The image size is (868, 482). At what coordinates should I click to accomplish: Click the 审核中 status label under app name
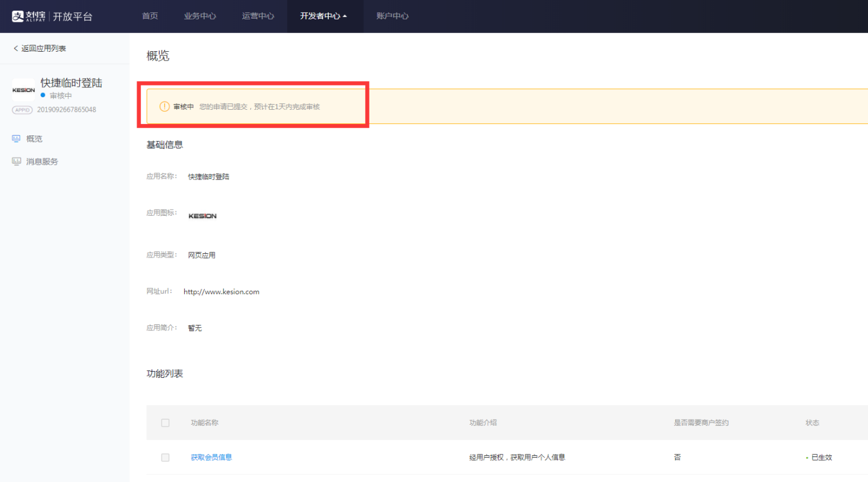tap(61, 96)
